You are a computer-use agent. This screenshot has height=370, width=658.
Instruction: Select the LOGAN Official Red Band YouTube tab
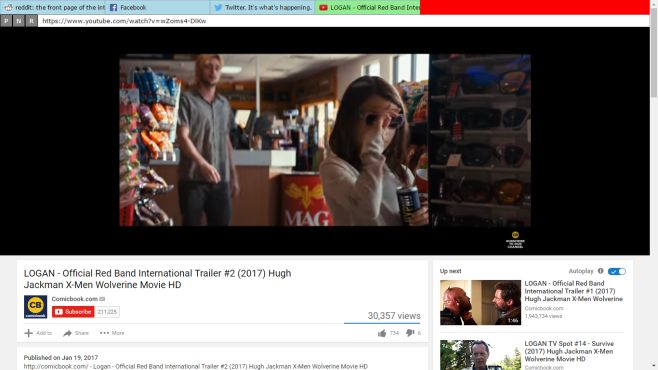tap(368, 7)
